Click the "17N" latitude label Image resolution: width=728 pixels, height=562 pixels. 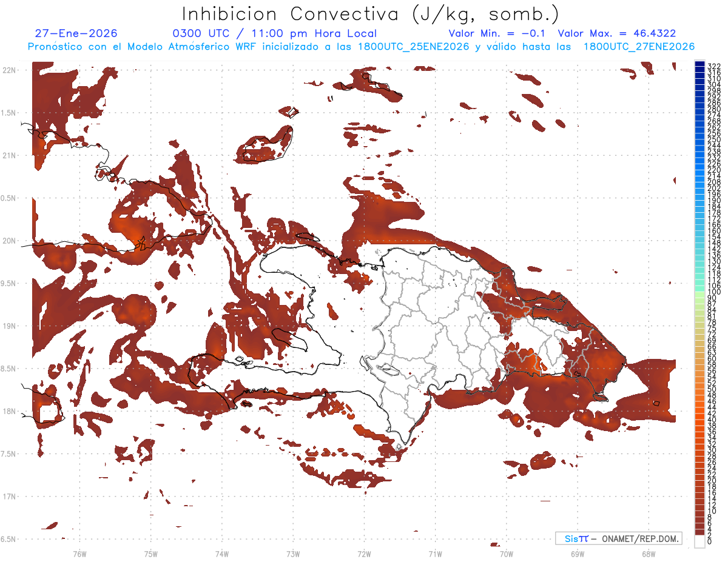[9, 497]
